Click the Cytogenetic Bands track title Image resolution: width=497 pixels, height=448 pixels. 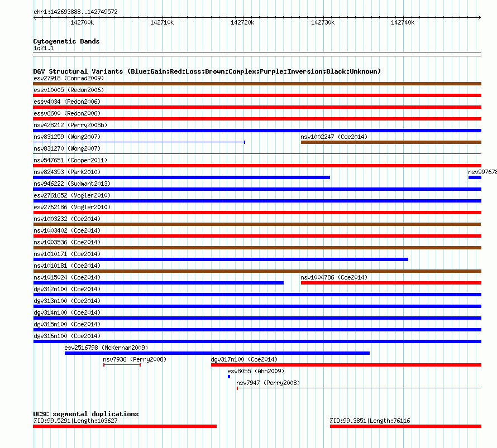click(x=66, y=41)
